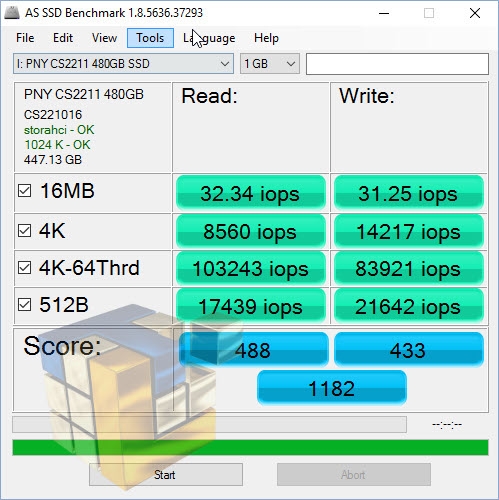The height and width of the screenshot is (500, 499).
Task: Expand the PNY CS2211 drive selection dropdown
Action: click(123, 64)
